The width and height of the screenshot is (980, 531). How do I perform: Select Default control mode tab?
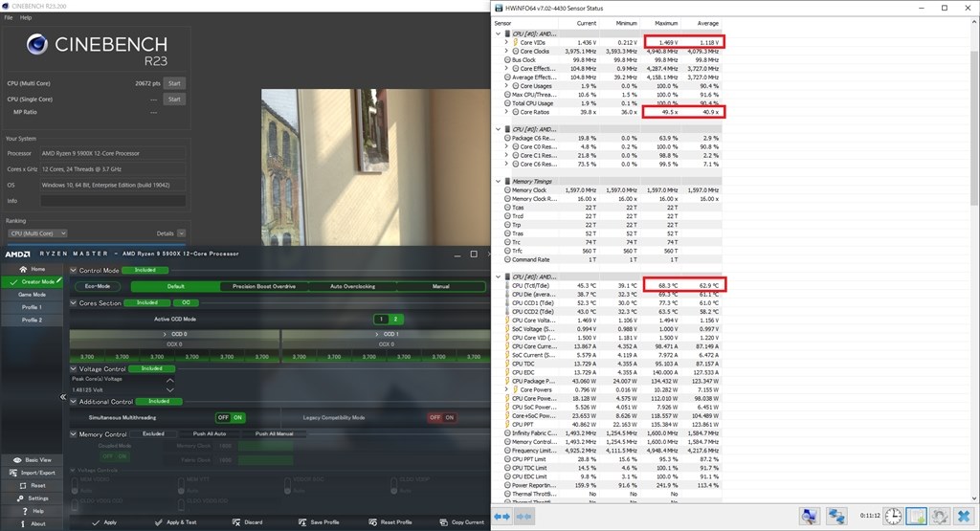point(176,286)
